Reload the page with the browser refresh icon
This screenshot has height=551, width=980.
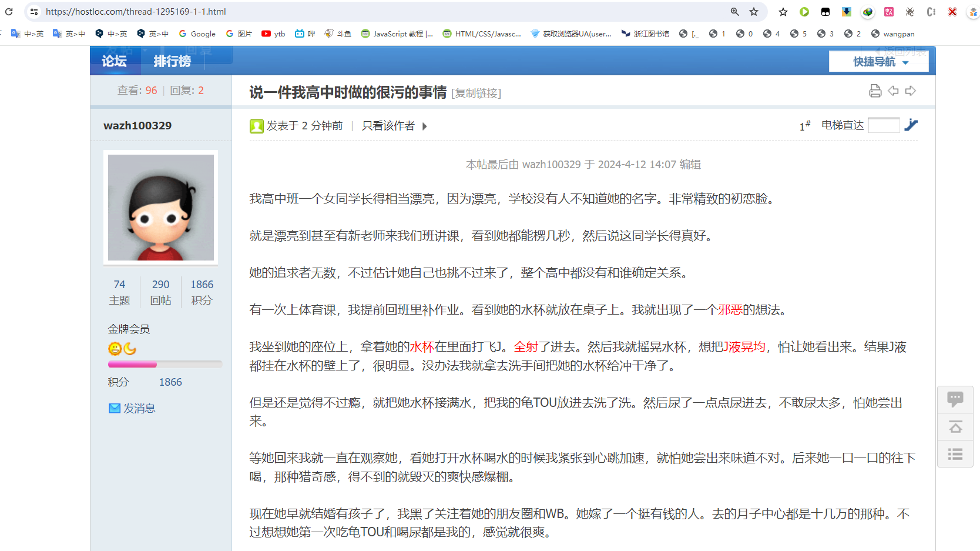[9, 12]
